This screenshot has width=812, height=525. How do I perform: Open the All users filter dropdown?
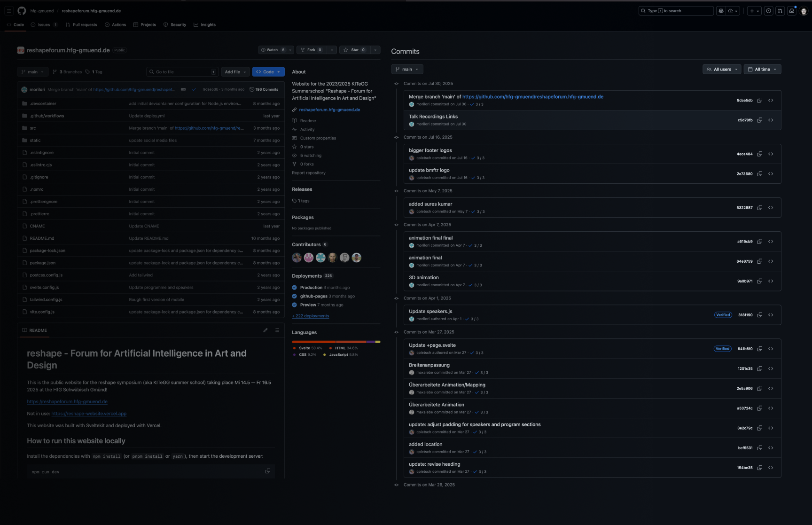click(x=722, y=69)
